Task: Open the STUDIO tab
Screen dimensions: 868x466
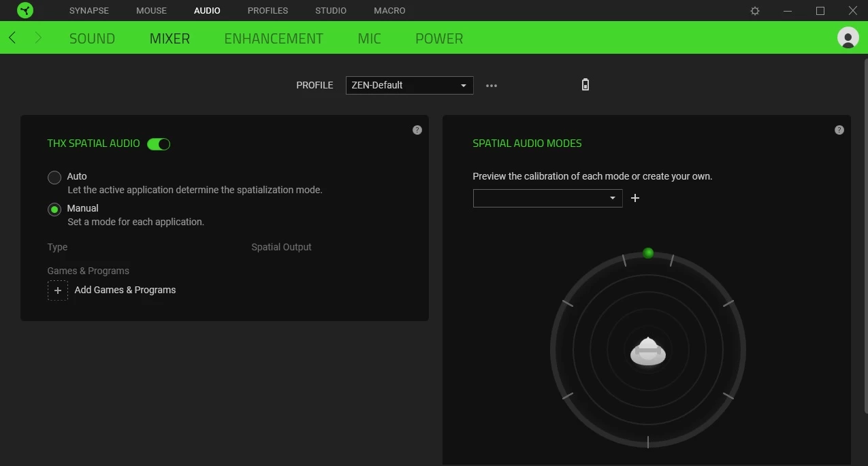Action: point(331,11)
